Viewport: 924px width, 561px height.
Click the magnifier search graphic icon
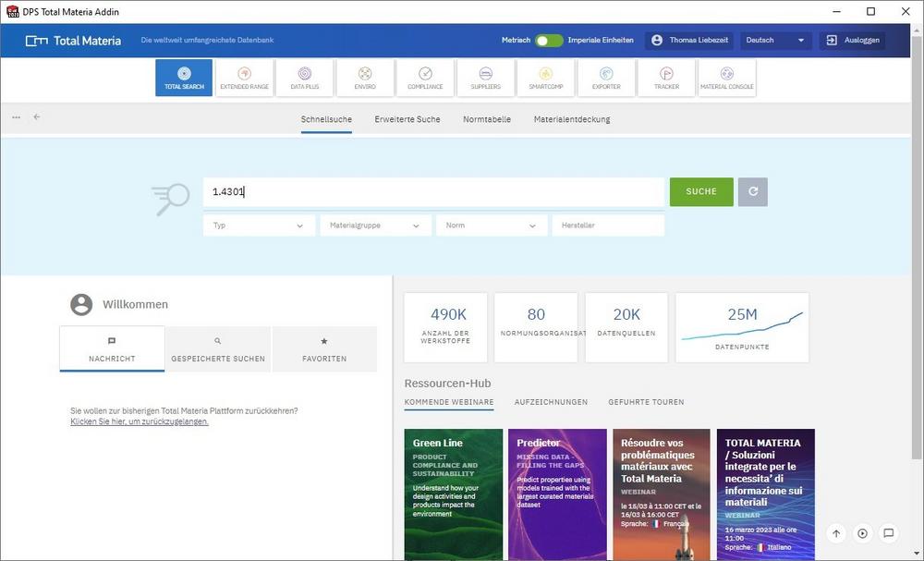(170, 200)
